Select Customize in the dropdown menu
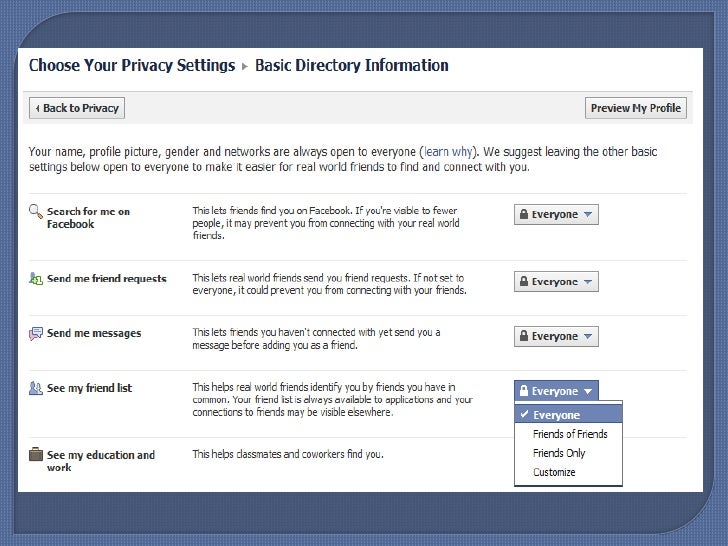This screenshot has width=728, height=546. coord(568,472)
